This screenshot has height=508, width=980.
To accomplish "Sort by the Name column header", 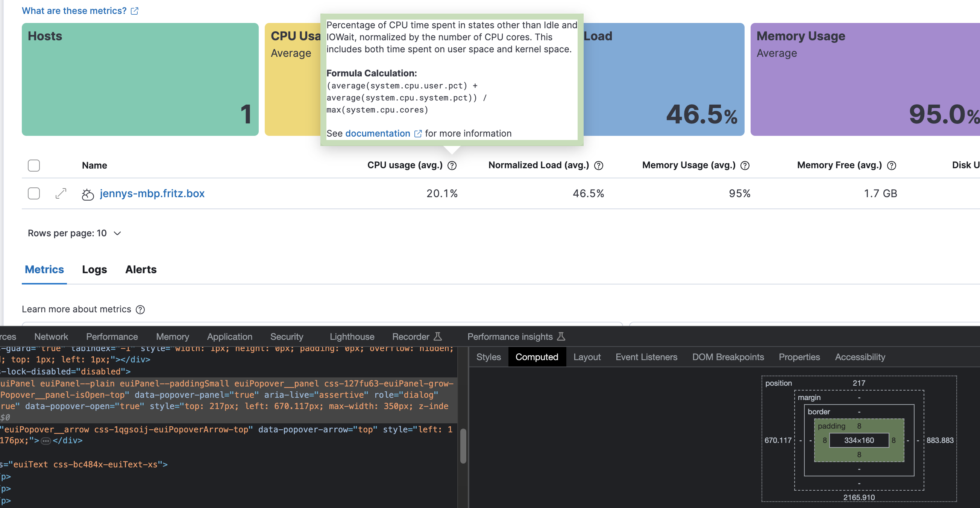I will (x=94, y=166).
